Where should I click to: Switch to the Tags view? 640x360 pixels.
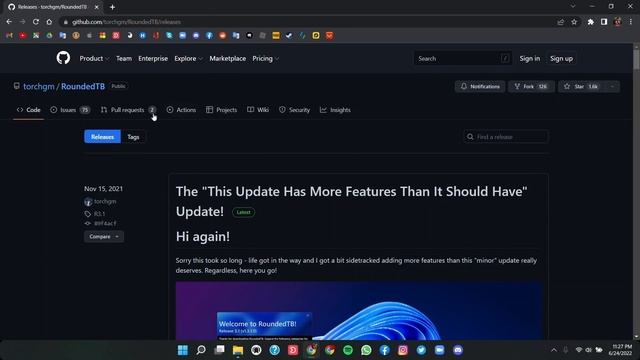(133, 137)
